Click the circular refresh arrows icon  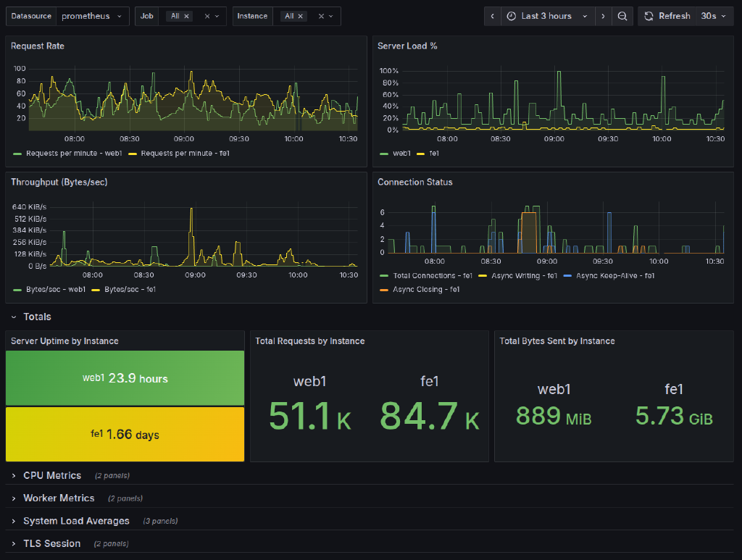647,15
